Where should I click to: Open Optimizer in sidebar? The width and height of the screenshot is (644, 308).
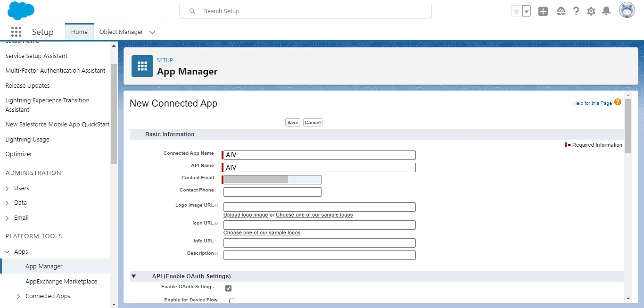(x=19, y=154)
